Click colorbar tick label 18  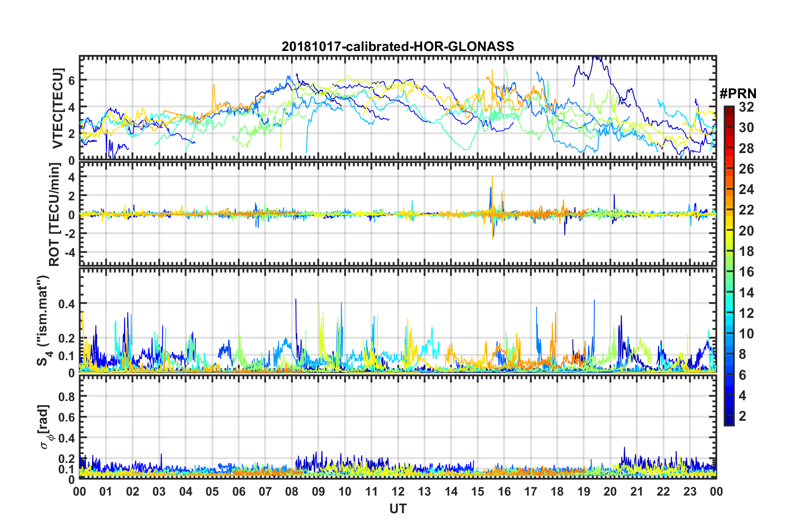coord(746,251)
